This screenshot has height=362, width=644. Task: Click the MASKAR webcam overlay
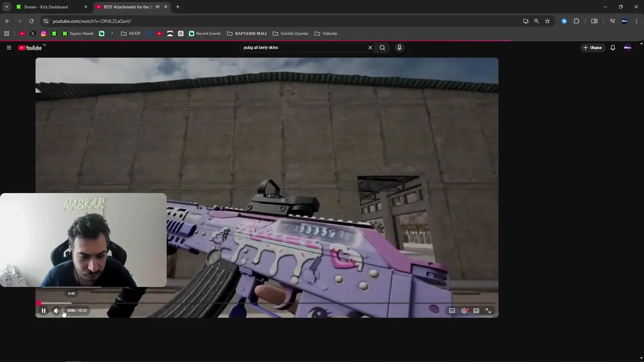click(x=83, y=240)
